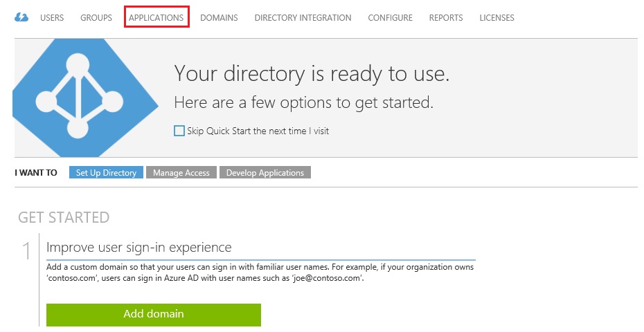Click the Skip Quick Start label text
Image resolution: width=644 pixels, height=332 pixels.
coord(258,131)
